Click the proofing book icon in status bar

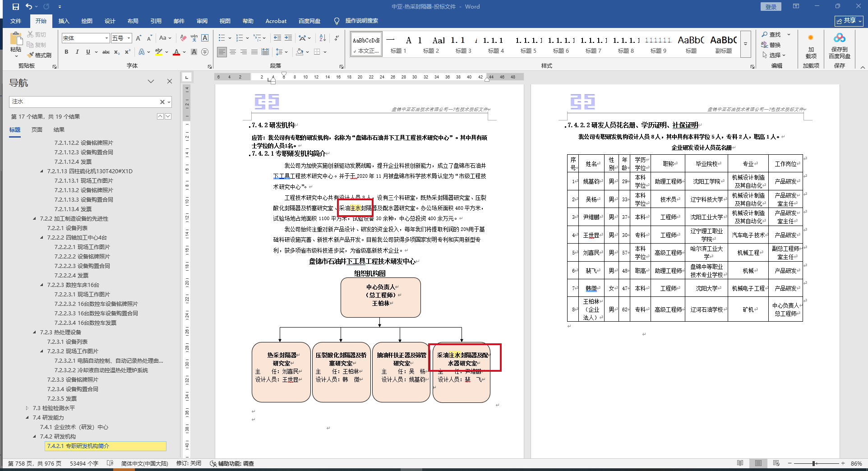[x=110, y=463]
